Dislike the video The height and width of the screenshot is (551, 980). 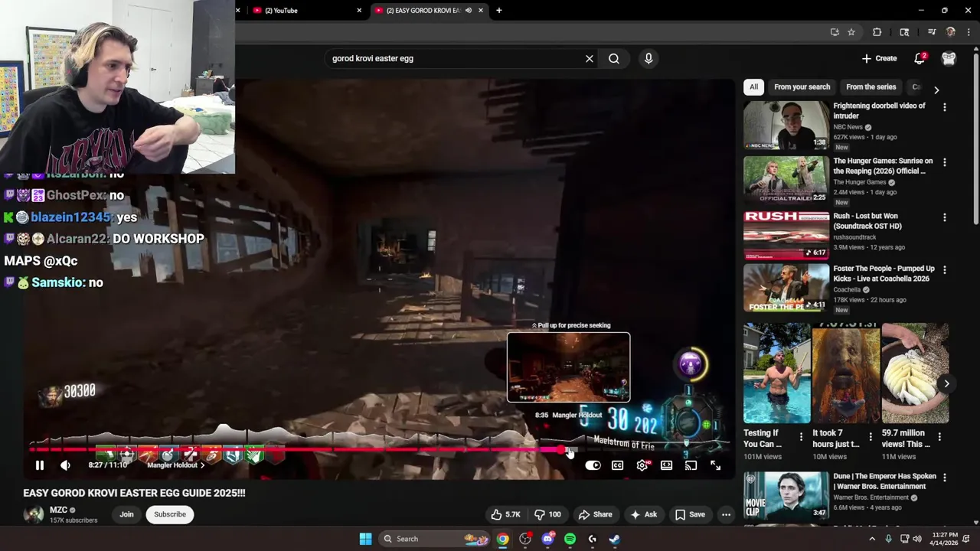547,514
